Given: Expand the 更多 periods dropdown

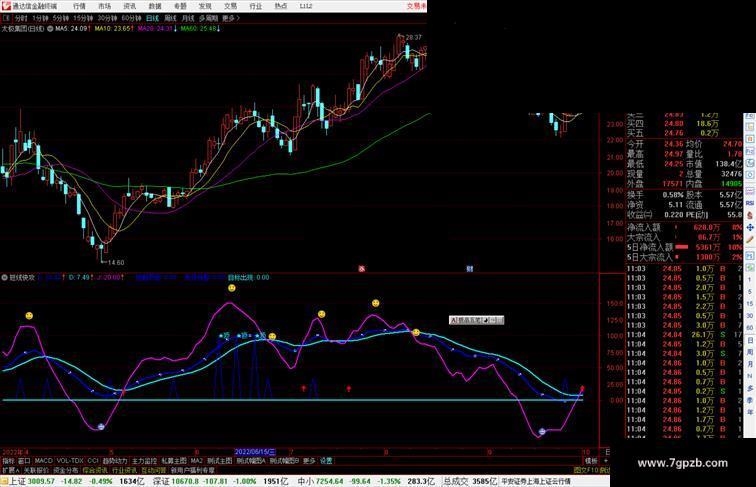Looking at the screenshot, I should [x=230, y=18].
